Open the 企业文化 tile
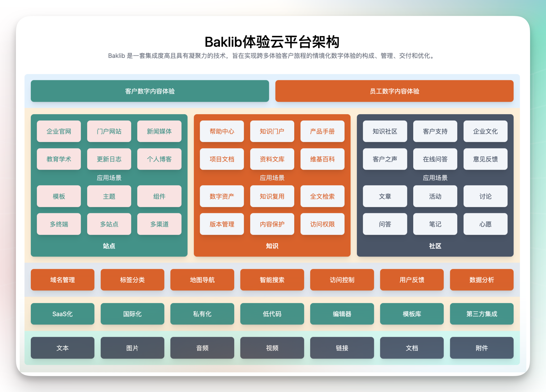The image size is (546, 392). (485, 131)
